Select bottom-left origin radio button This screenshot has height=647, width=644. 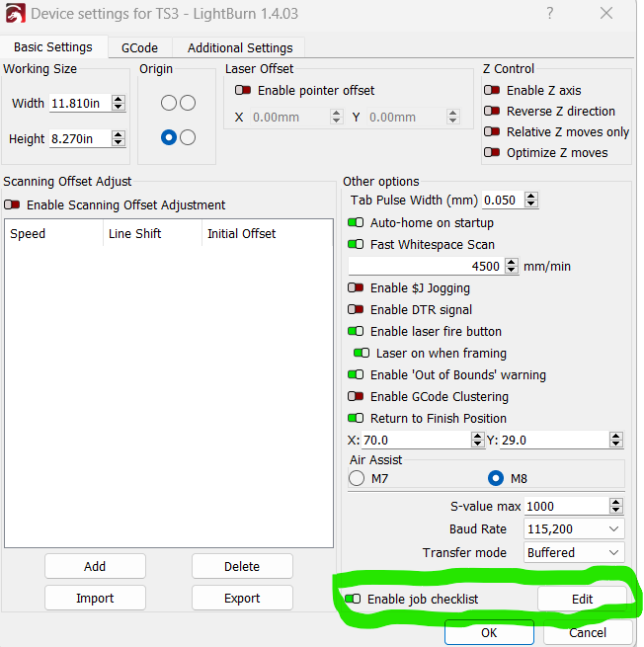[169, 137]
